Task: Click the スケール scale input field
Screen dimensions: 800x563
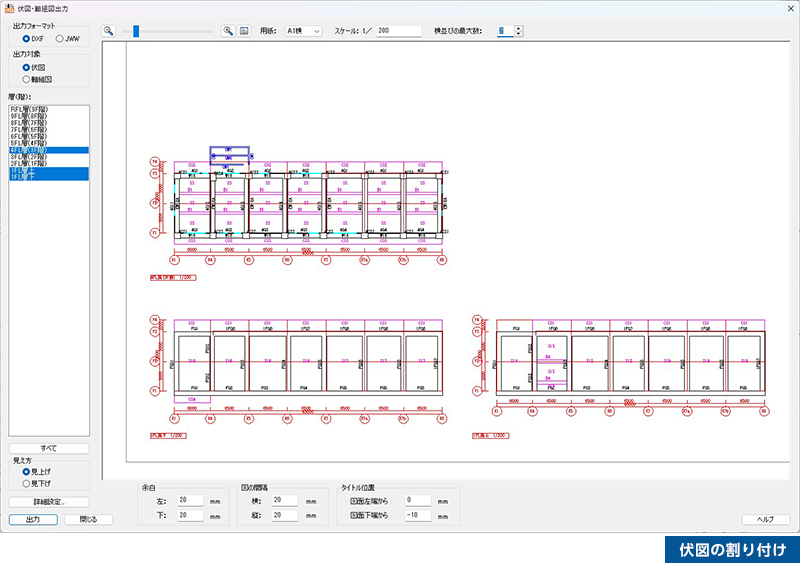Action: point(398,31)
